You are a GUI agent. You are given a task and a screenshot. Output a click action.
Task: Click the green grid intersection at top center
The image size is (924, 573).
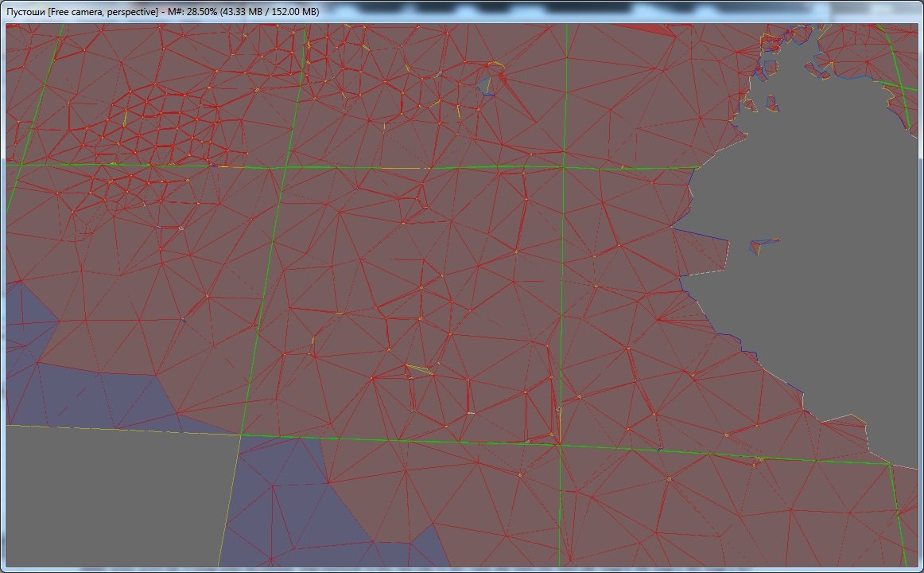click(564, 168)
